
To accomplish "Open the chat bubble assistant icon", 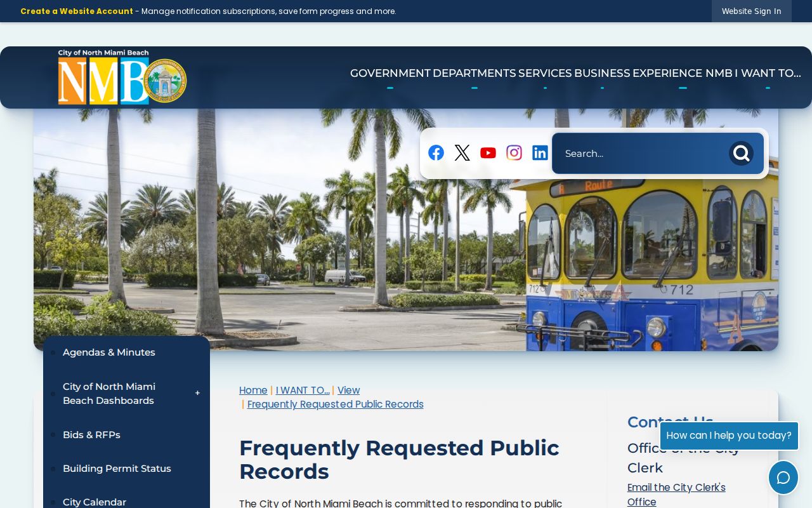I will (783, 478).
